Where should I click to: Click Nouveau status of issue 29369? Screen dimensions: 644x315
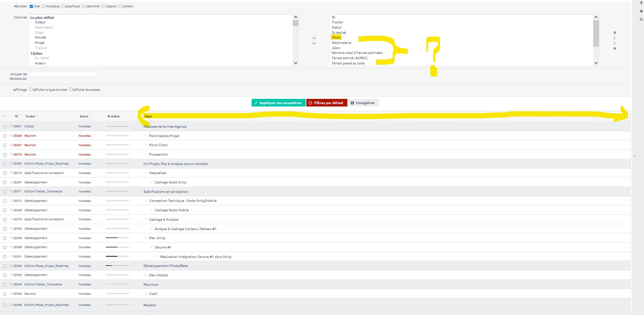pos(85,294)
